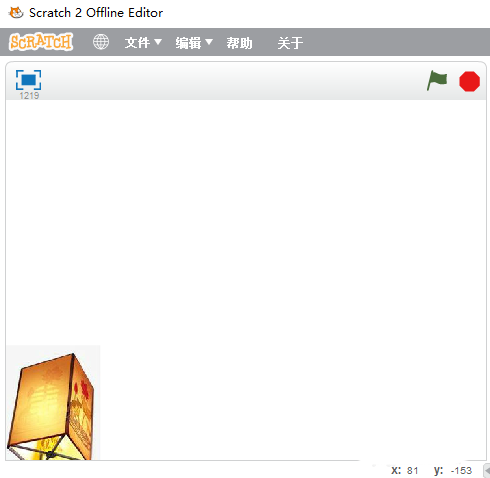Viewport: 490px width, 478px height.
Task: Switch to full screen presentation mode
Action: click(28, 80)
